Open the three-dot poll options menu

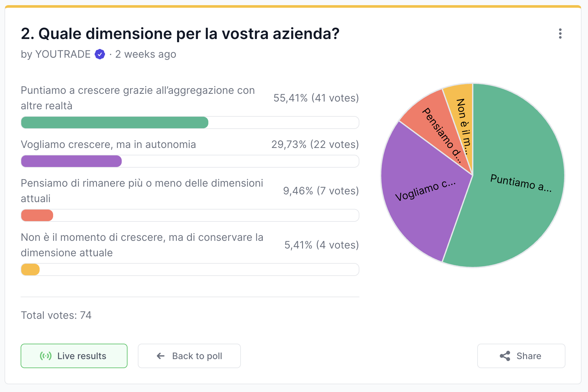tap(560, 34)
